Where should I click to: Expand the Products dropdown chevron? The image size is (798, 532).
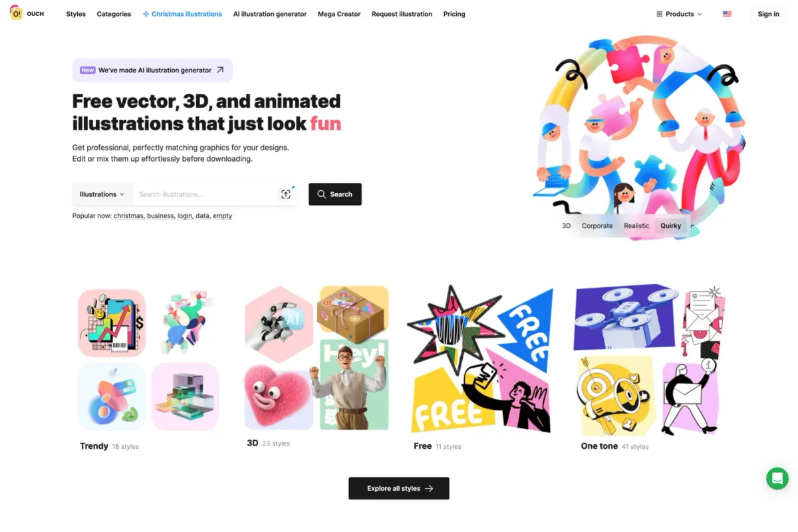[700, 14]
